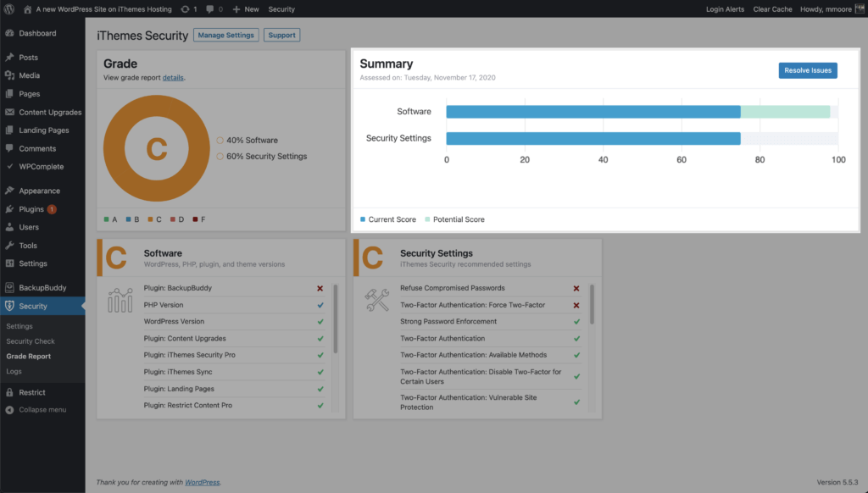Toggle the 60% Security Settings legend marker
This screenshot has height=493, width=868.
coord(220,157)
